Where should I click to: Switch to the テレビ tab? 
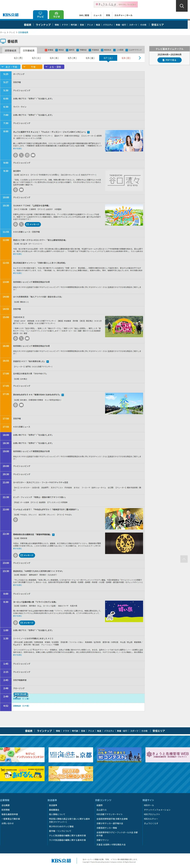click(x=40, y=15)
